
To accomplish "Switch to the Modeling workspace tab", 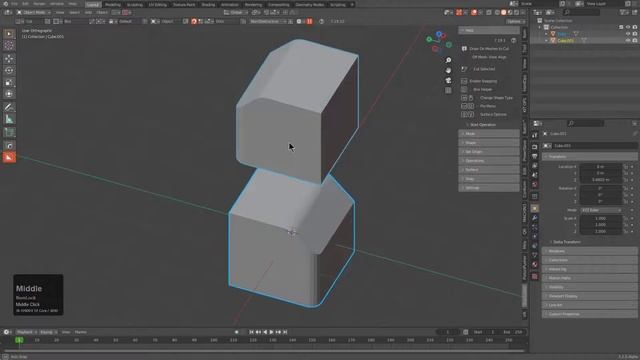I will 113,4.
